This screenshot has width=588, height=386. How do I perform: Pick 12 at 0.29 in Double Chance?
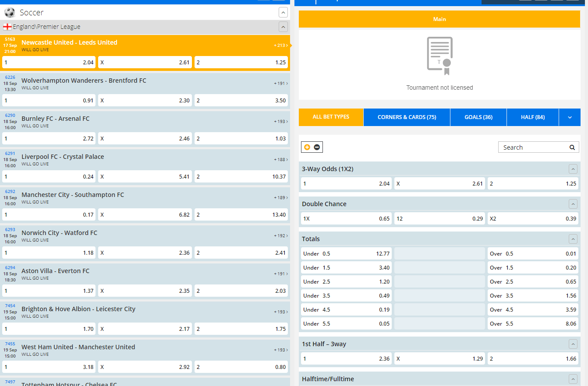click(x=439, y=219)
